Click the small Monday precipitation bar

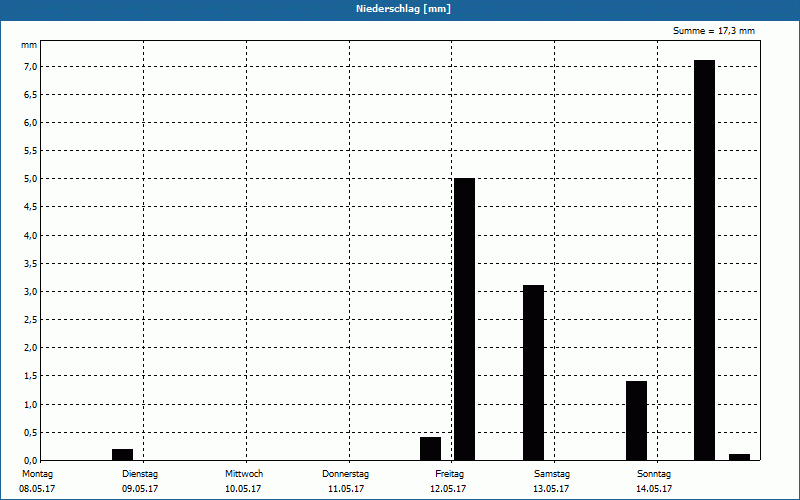[122, 455]
